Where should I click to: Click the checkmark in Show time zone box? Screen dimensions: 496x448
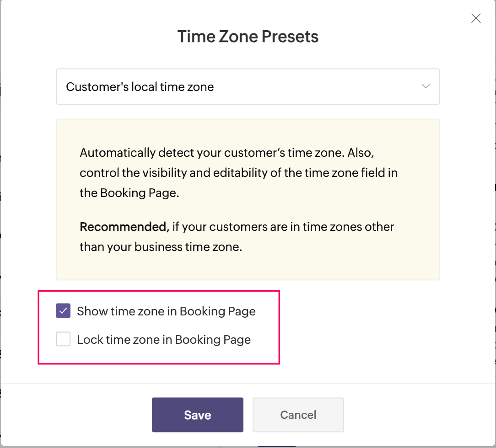(x=63, y=311)
